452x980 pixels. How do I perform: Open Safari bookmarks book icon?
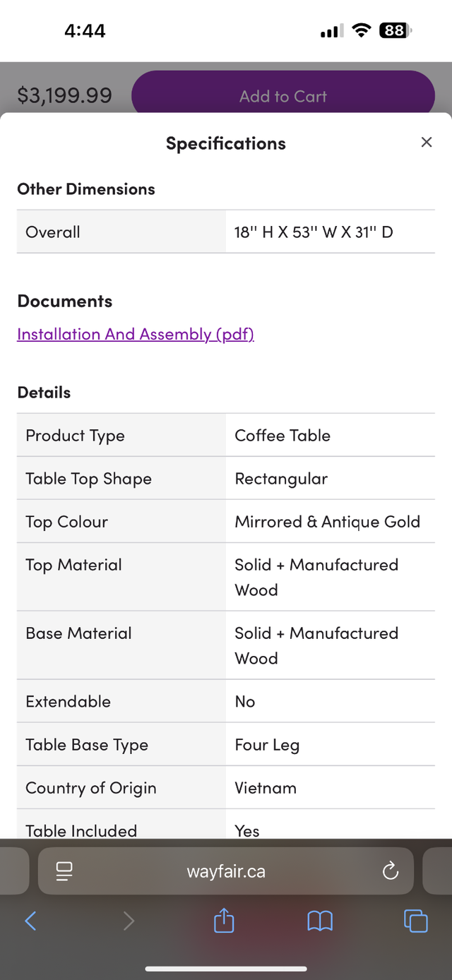pyautogui.click(x=320, y=921)
